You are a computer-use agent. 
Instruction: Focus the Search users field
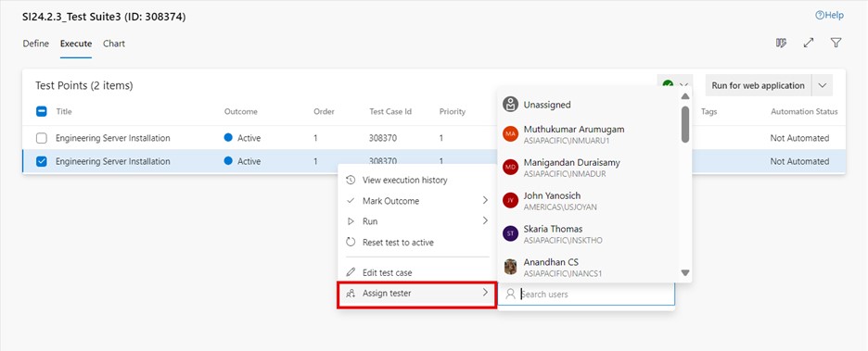pyautogui.click(x=586, y=295)
